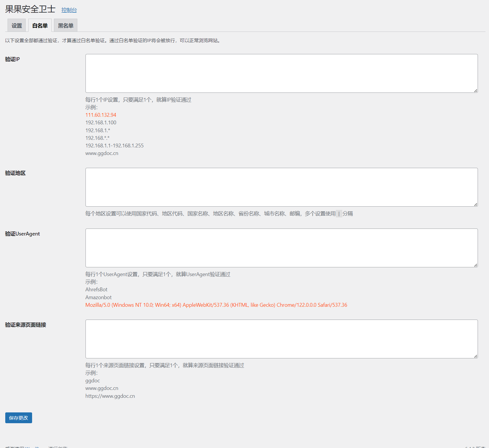
Task: Grab resize handle of 验证来源页面链接 textarea
Action: [476, 356]
